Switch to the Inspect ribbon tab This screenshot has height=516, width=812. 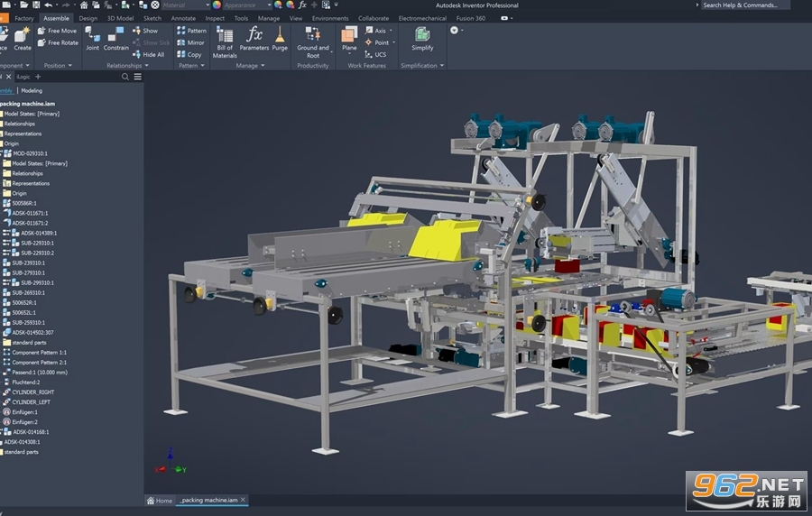(x=215, y=18)
